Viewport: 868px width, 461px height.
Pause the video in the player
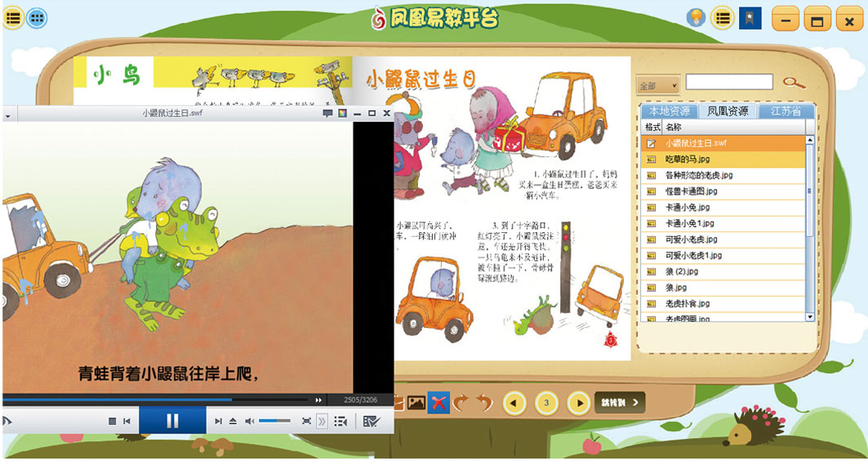172,421
